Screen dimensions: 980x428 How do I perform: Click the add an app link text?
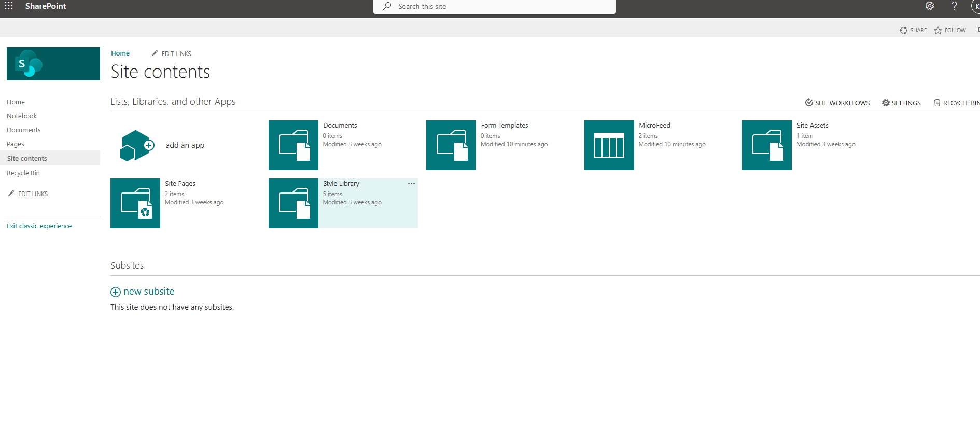point(185,145)
